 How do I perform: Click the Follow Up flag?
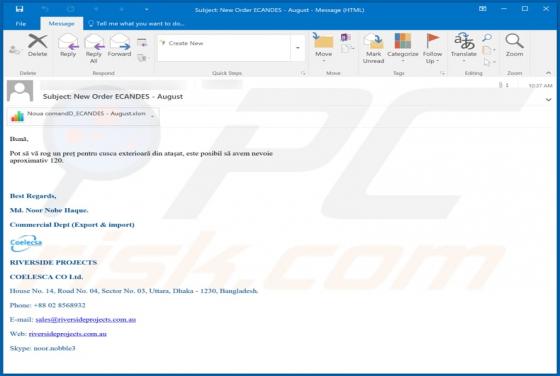point(432,49)
